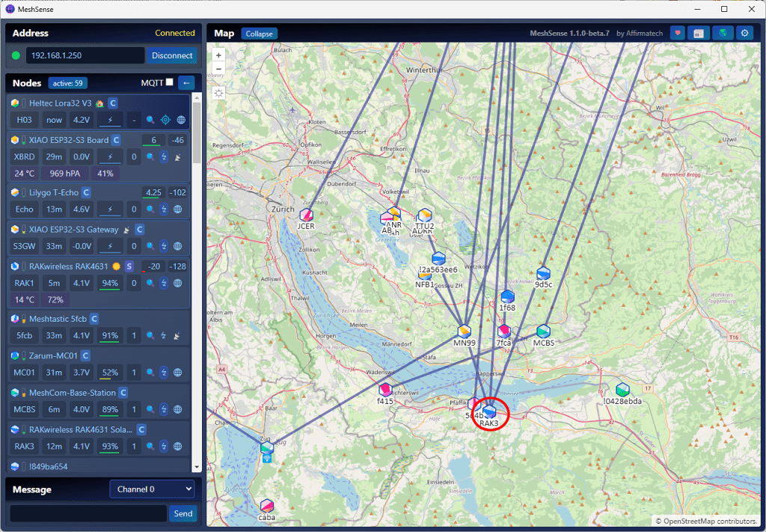The height and width of the screenshot is (532, 766).
Task: Open the settings gear in map header
Action: (744, 33)
